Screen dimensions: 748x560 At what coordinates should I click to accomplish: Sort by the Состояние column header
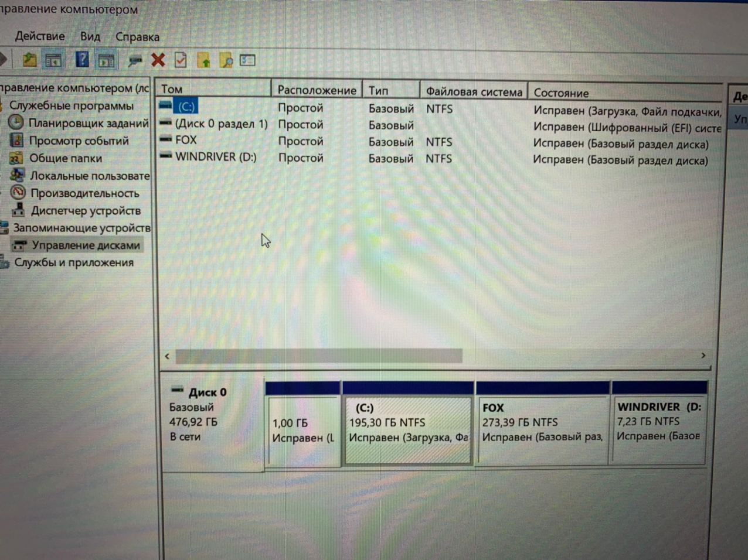coord(625,93)
